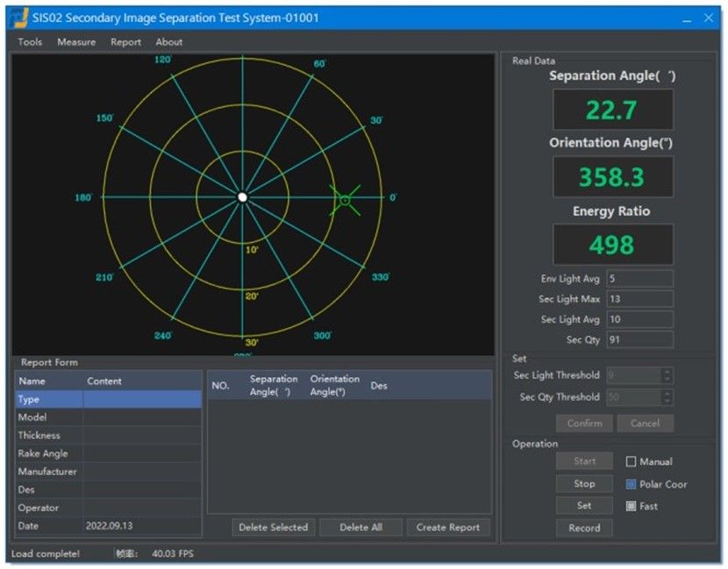Toggle the Polar Coor checkbox
728x569 pixels.
(x=631, y=484)
